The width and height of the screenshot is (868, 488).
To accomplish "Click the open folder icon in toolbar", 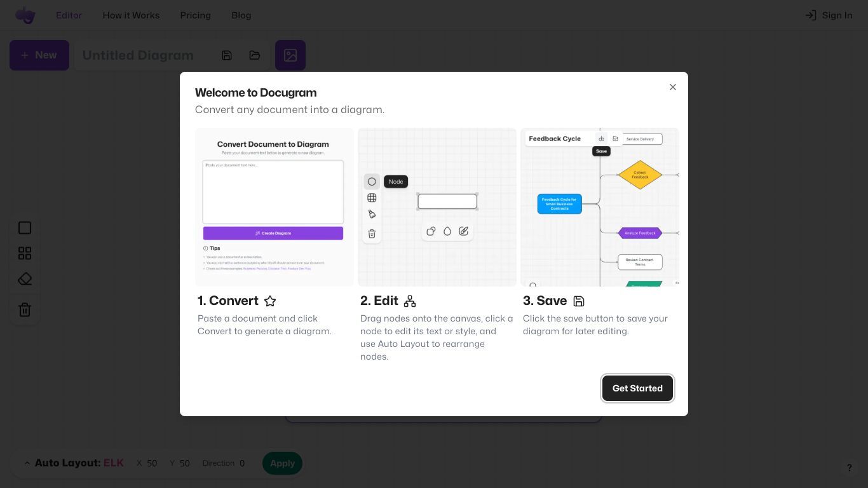I will tap(255, 55).
